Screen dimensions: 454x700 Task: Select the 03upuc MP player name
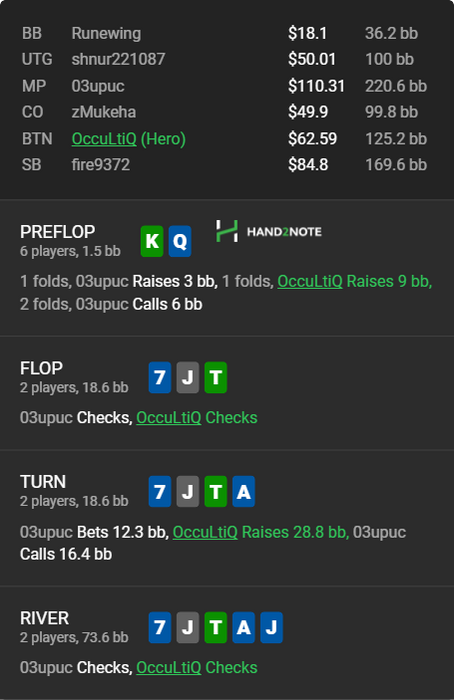point(98,86)
